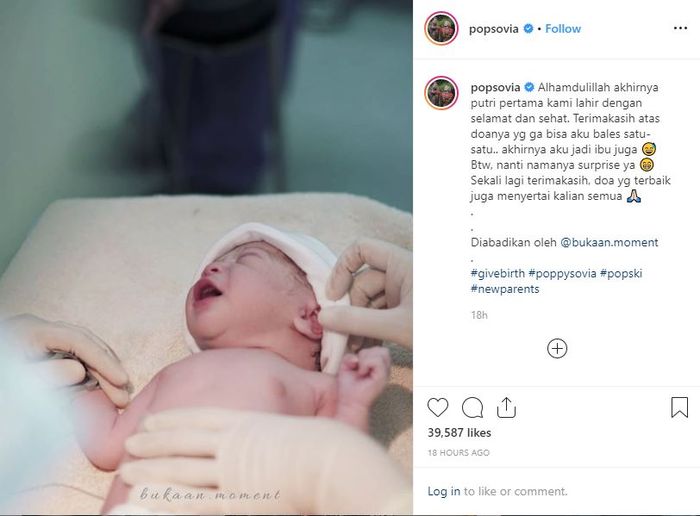700x516 pixels.
Task: Save post with the bookmark icon
Action: [679, 407]
